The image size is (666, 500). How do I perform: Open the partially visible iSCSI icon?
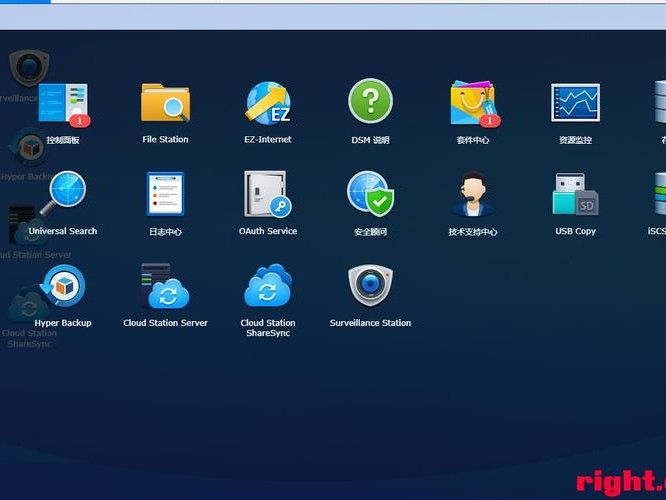click(x=660, y=194)
